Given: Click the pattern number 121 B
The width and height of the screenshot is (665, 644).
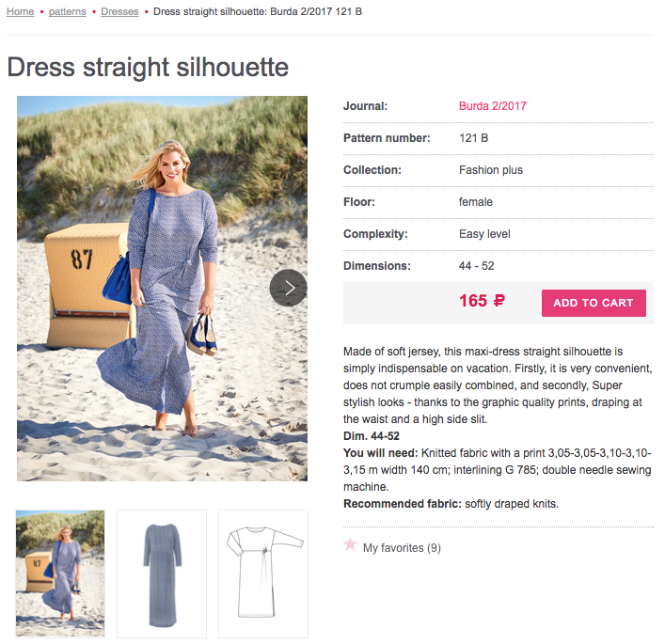Looking at the screenshot, I should pyautogui.click(x=473, y=138).
